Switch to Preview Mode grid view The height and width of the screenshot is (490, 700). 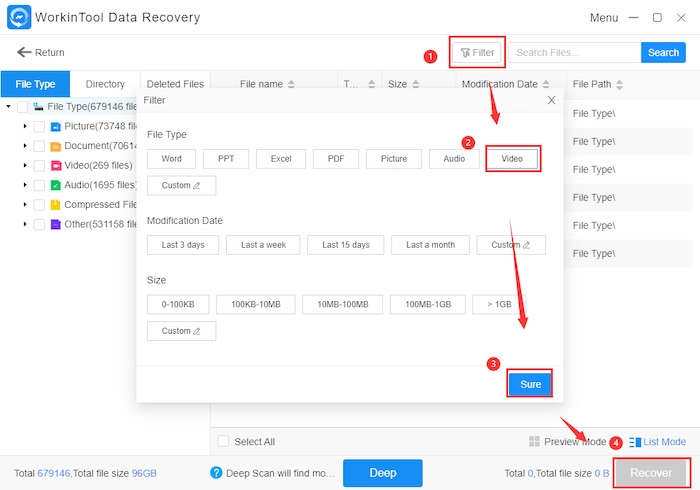(x=567, y=441)
